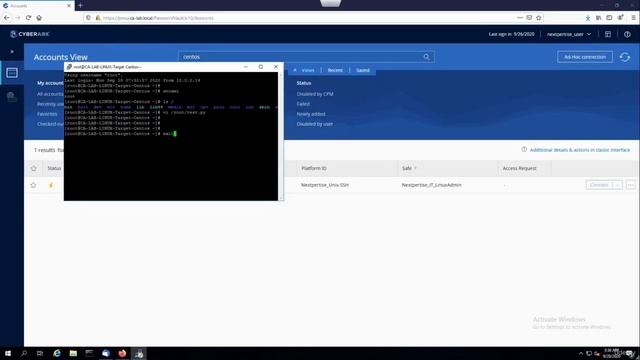This screenshot has height=360, width=640.
Task: Sort by Platform ID column header
Action: pos(313,168)
